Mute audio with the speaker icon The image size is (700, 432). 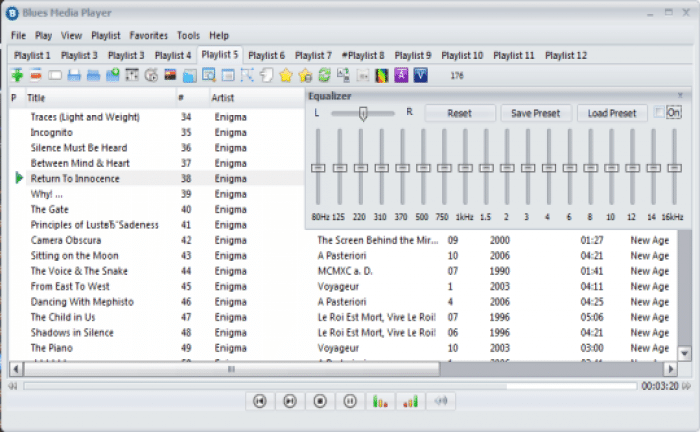[x=441, y=401]
